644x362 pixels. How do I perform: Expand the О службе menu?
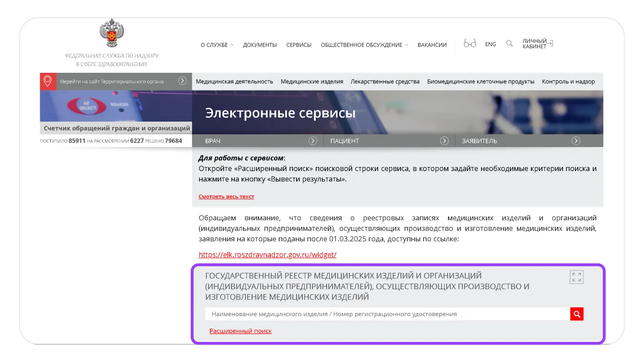tap(217, 45)
